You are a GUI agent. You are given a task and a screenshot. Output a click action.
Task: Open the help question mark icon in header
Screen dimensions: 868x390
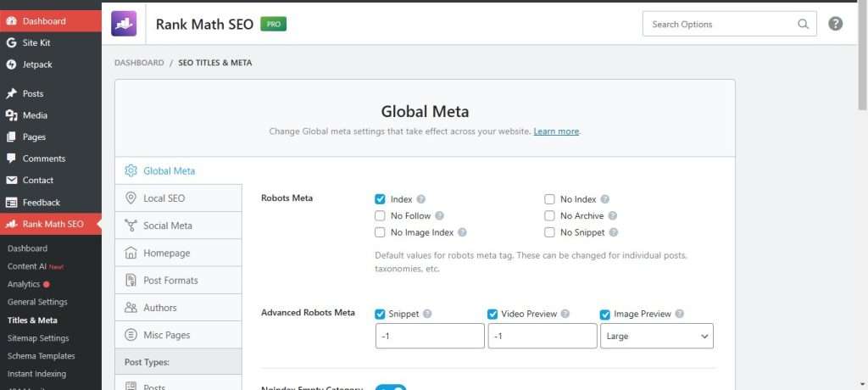pos(835,24)
